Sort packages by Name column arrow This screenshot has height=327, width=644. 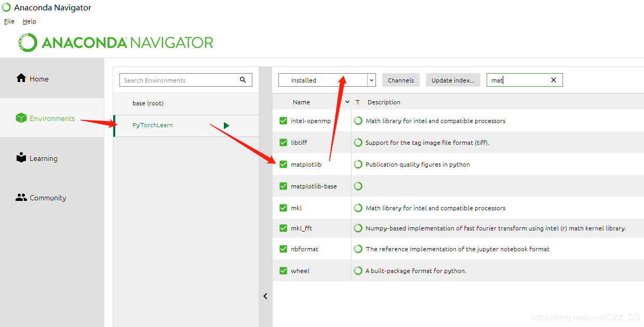(x=347, y=102)
